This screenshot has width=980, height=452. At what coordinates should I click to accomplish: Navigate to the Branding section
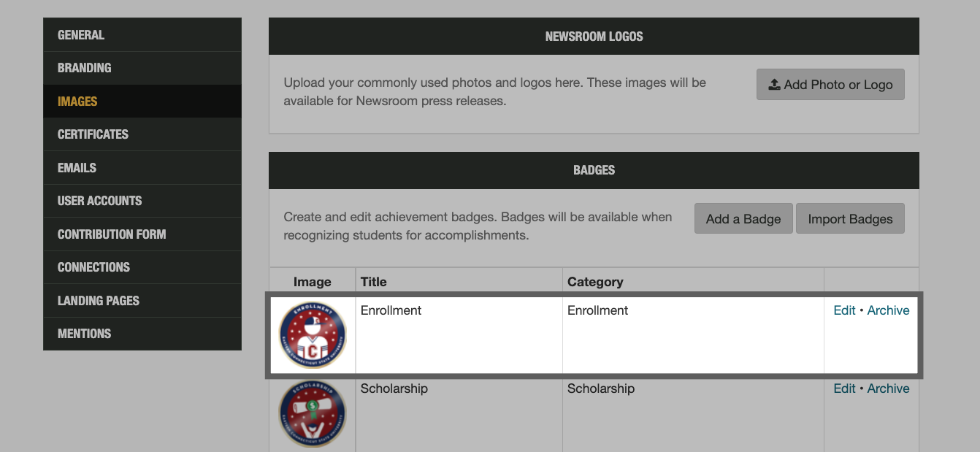[84, 68]
